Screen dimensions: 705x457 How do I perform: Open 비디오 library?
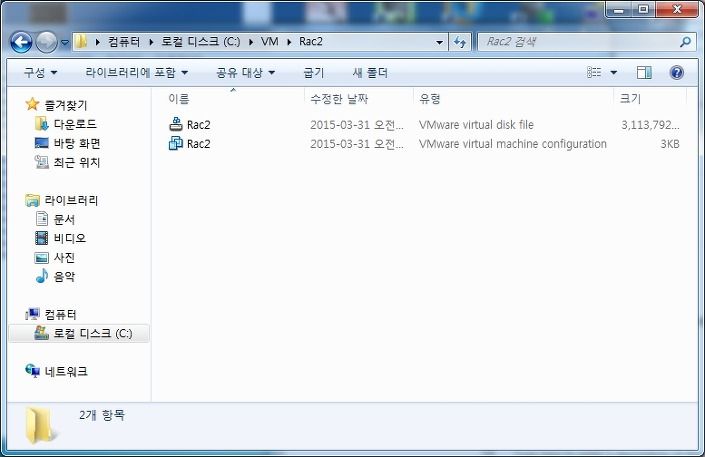(x=70, y=238)
